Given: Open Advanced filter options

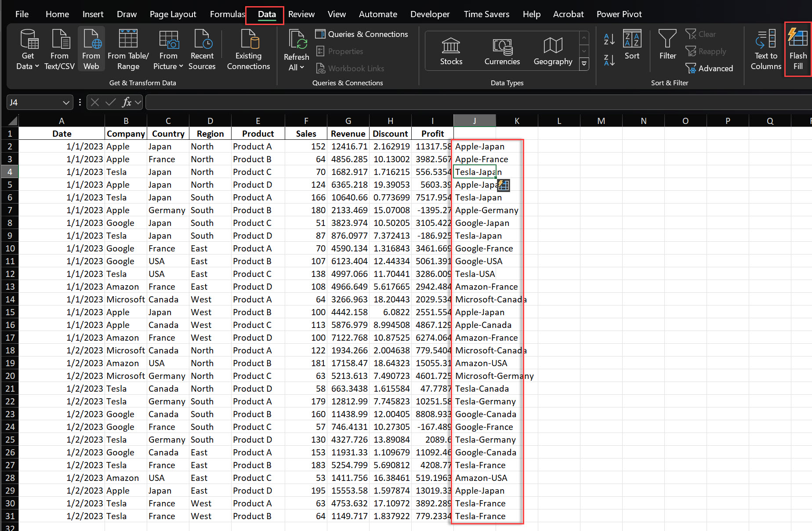Looking at the screenshot, I should [x=709, y=68].
